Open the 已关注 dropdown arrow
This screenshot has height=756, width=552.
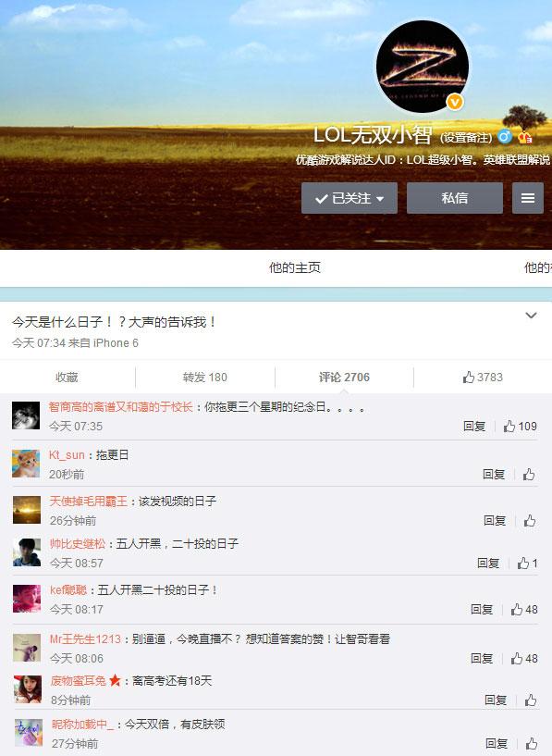[x=380, y=199]
